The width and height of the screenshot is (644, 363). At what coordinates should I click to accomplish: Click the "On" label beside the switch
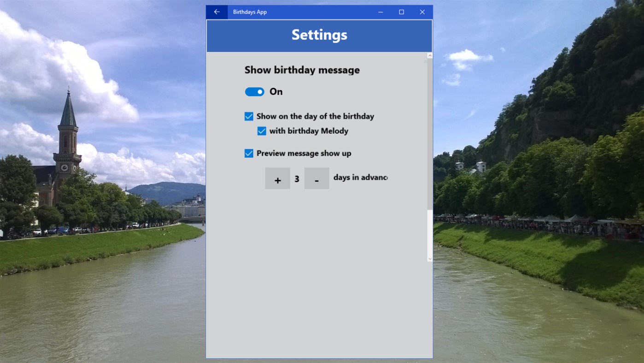click(276, 91)
